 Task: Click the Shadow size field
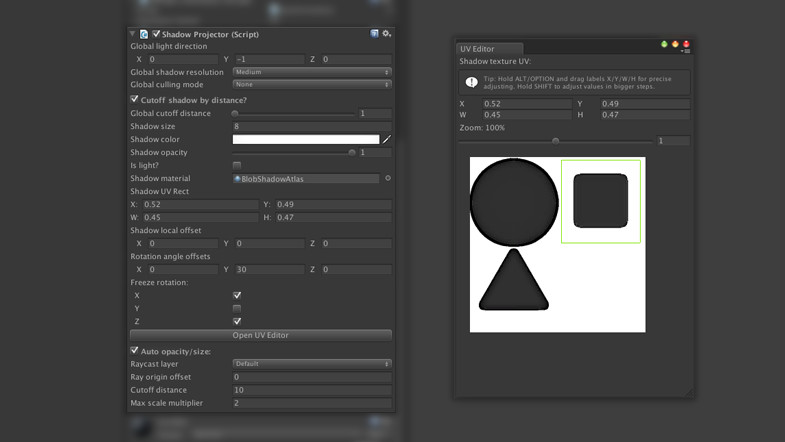pos(312,127)
